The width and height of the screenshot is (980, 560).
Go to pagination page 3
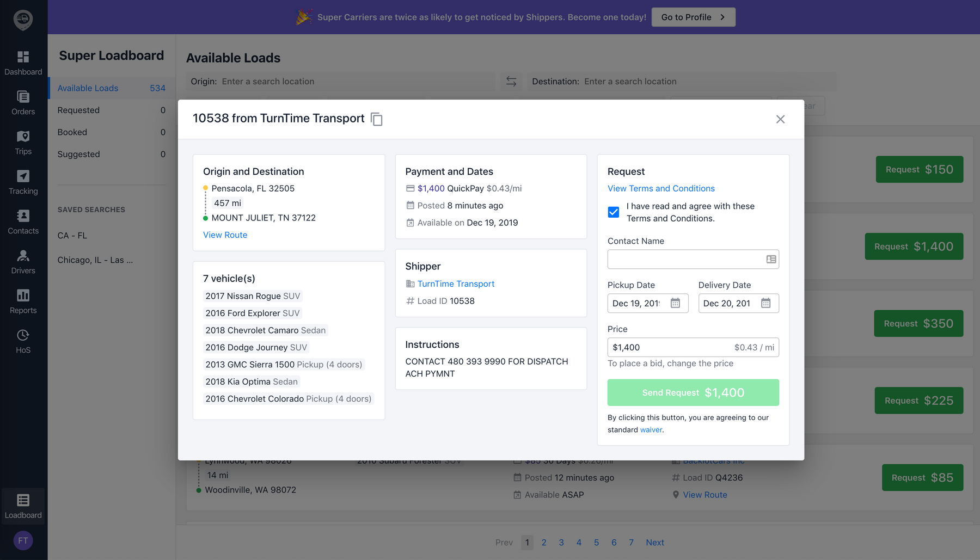tap(561, 543)
